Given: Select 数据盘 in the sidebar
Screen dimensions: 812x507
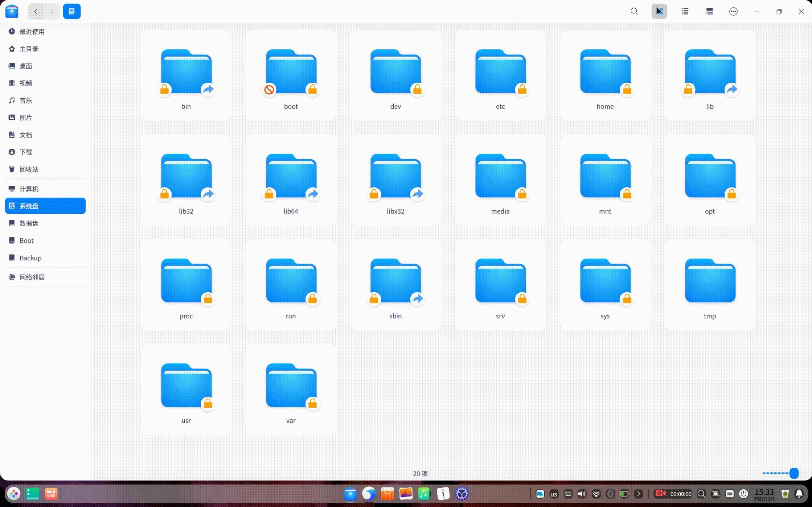Looking at the screenshot, I should (x=29, y=223).
